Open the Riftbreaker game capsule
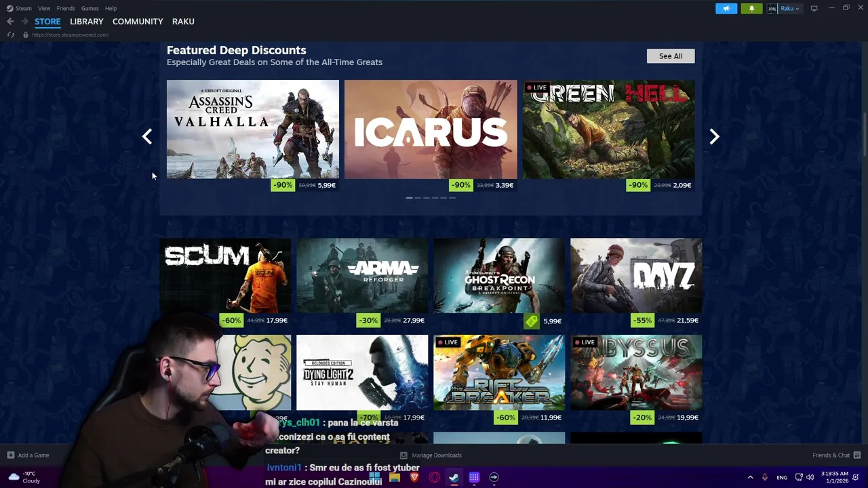 click(499, 373)
